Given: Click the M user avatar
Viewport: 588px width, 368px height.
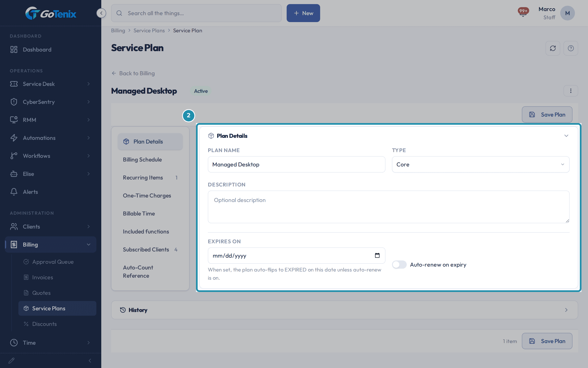Looking at the screenshot, I should click(567, 13).
